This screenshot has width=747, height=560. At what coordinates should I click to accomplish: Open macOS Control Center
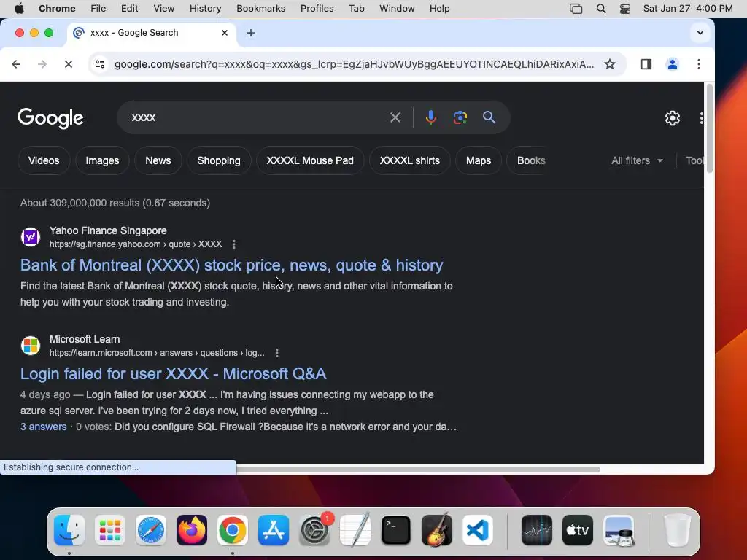click(625, 9)
